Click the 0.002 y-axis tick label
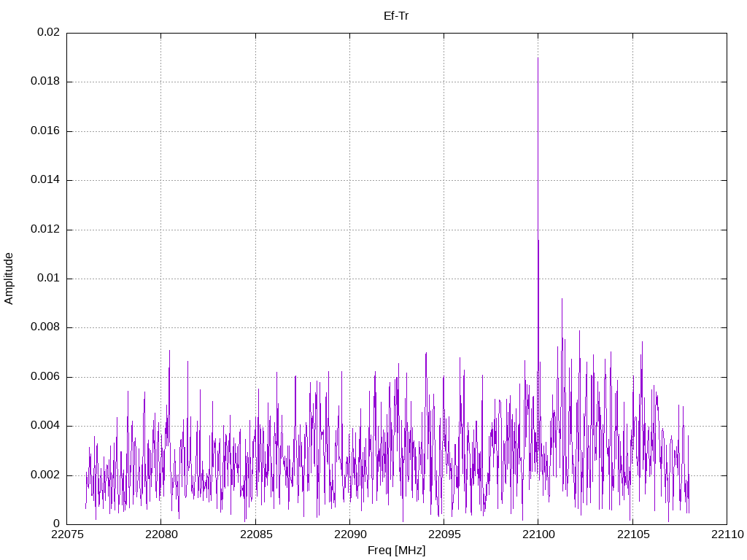The image size is (747, 560). click(x=44, y=475)
